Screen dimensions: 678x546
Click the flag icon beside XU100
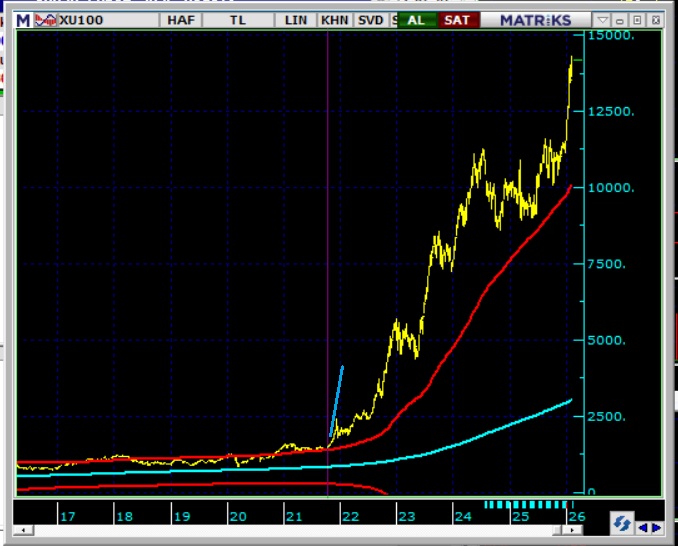[x=45, y=20]
